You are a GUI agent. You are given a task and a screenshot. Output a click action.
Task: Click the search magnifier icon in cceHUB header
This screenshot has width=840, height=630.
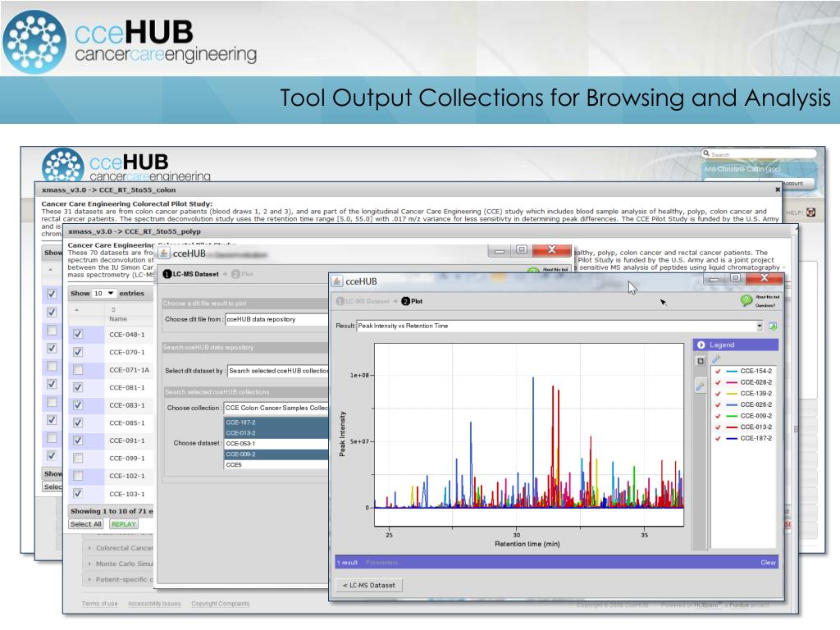(x=706, y=153)
